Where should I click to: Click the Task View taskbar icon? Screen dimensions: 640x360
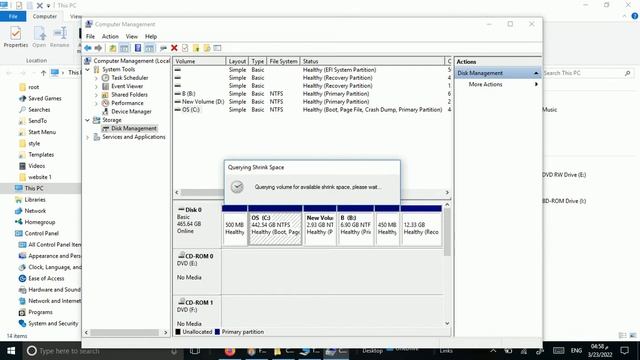point(195,351)
